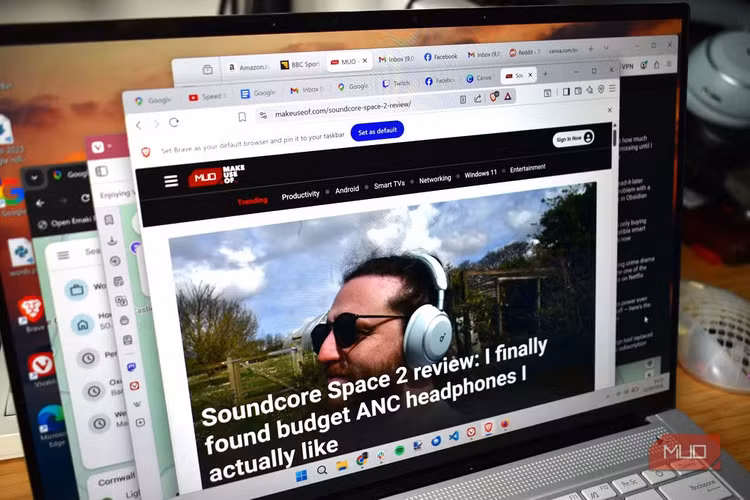The image size is (750, 500).
Task: Switch to Reddit tab in back window
Action: [x=524, y=52]
